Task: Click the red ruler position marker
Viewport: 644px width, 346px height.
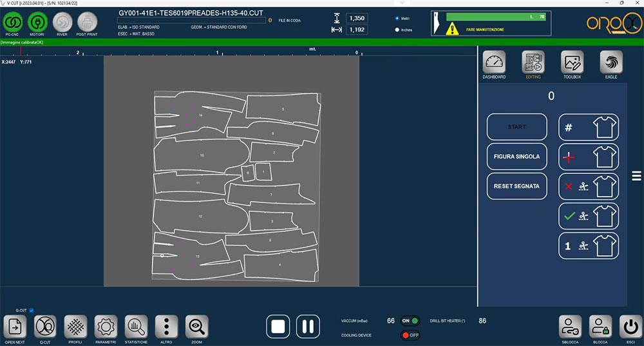Action: [21, 52]
